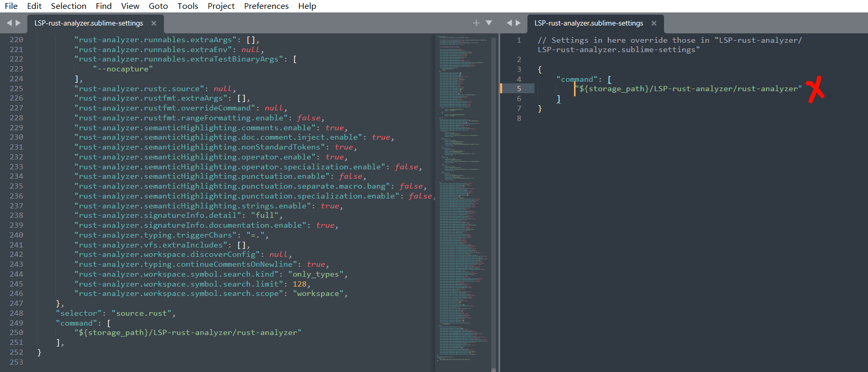Open the Selection menu
The height and width of the screenshot is (372, 868).
coord(68,6)
